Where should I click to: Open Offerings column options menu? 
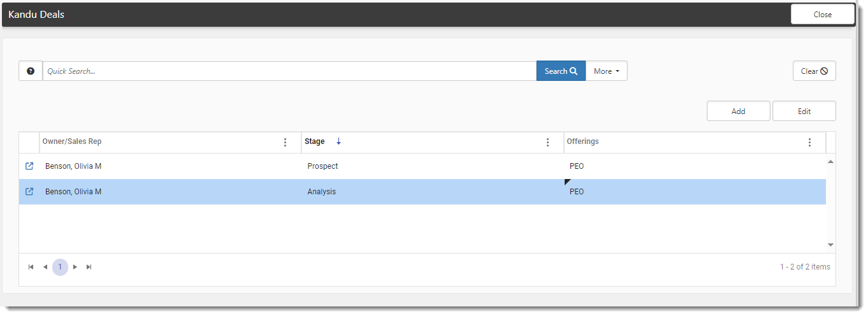(810, 142)
